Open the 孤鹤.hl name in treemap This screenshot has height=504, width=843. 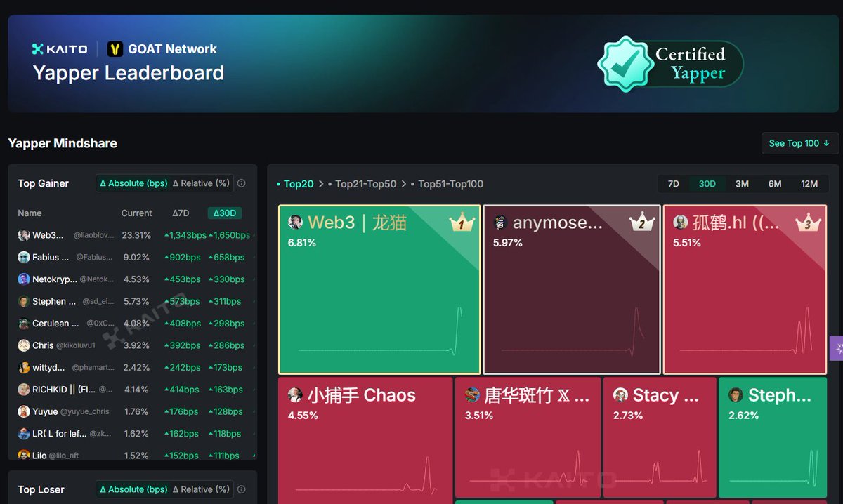736,223
